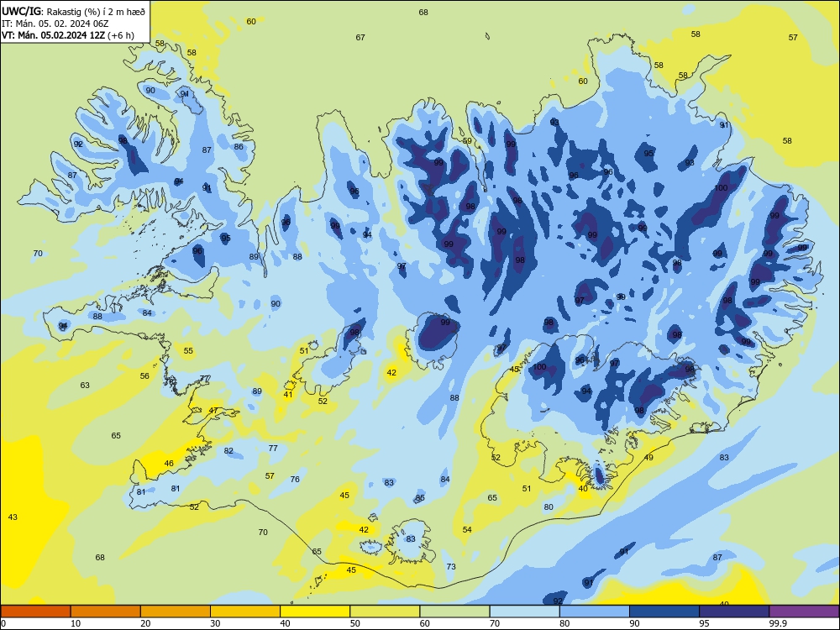Click the legend tick label '20'
The image size is (840, 630).
point(145,623)
